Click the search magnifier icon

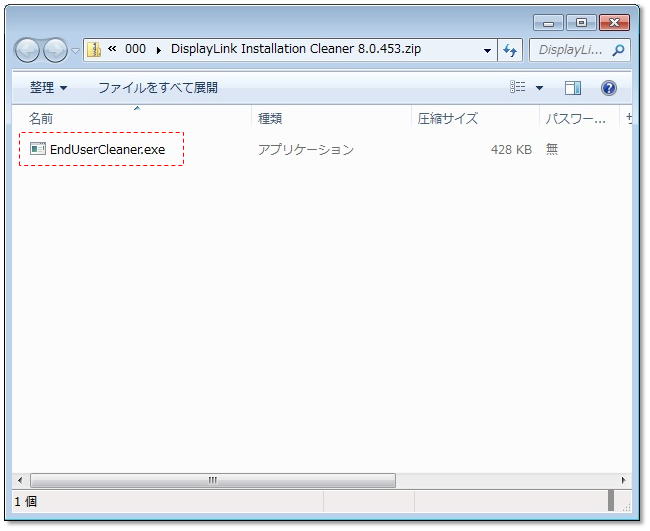(618, 51)
